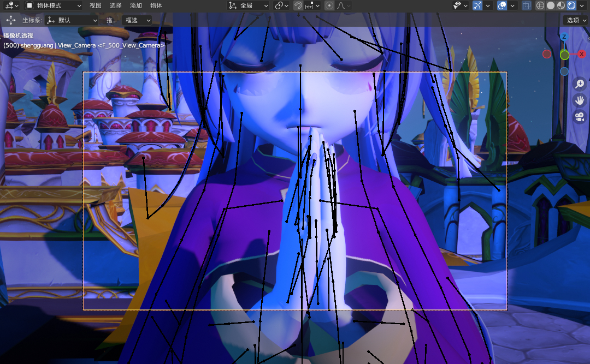Open the 物体 menu
590x364 pixels.
[156, 5]
